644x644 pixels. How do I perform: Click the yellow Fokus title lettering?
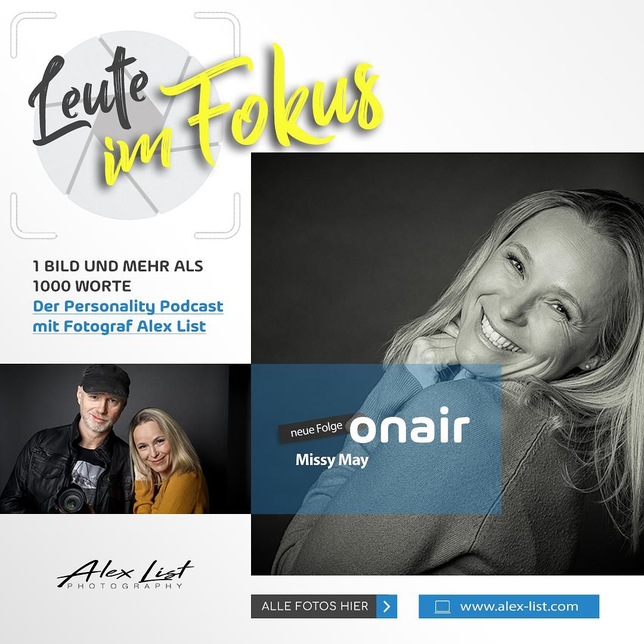click(283, 103)
